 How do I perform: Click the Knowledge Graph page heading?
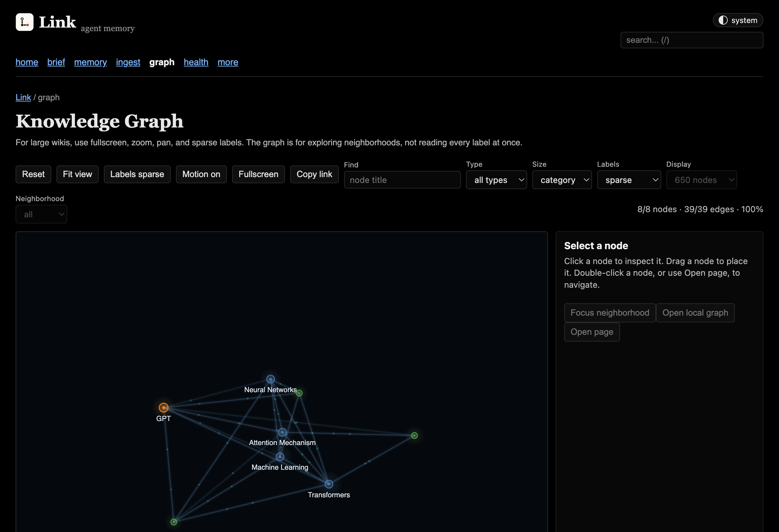click(x=100, y=121)
